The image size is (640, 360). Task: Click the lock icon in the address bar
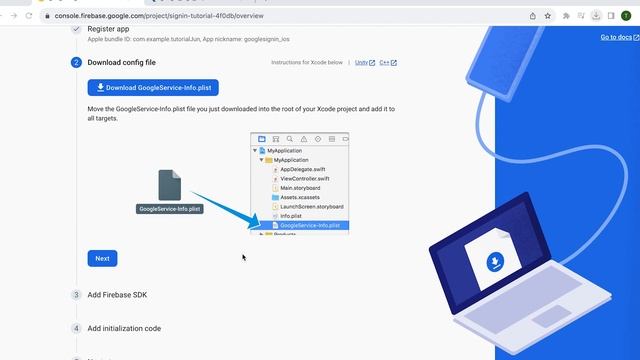click(x=47, y=16)
